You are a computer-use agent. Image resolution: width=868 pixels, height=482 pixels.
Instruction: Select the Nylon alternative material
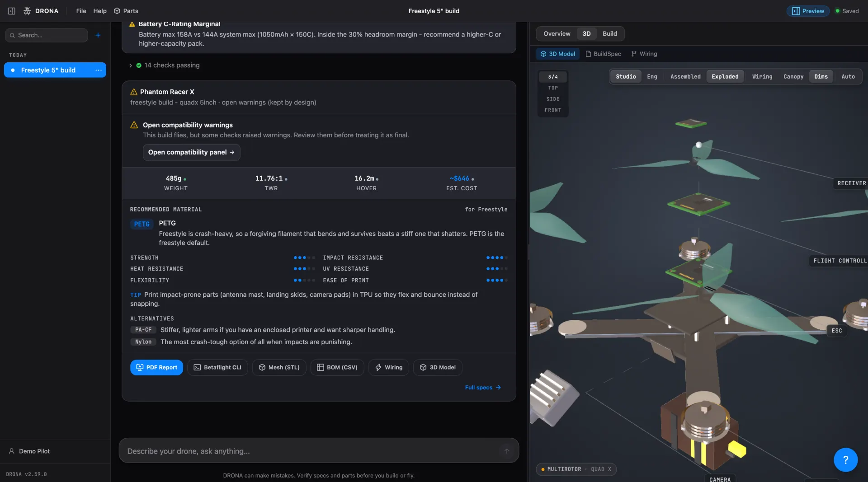click(x=143, y=342)
